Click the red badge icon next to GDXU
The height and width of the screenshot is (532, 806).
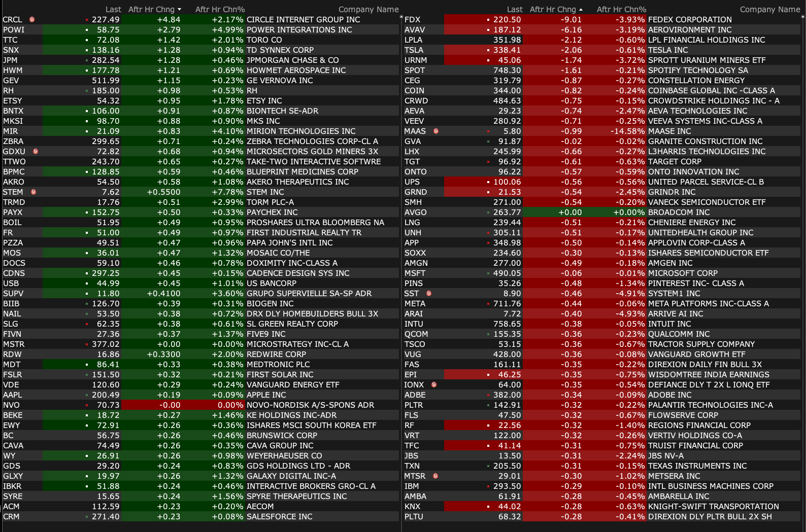click(36, 152)
